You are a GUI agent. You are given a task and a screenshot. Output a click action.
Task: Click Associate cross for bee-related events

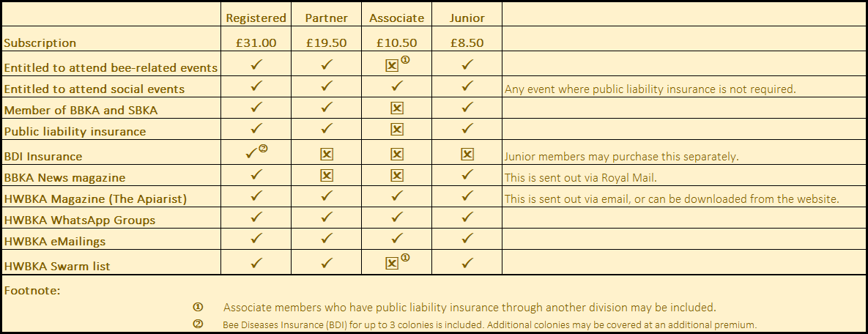point(392,66)
